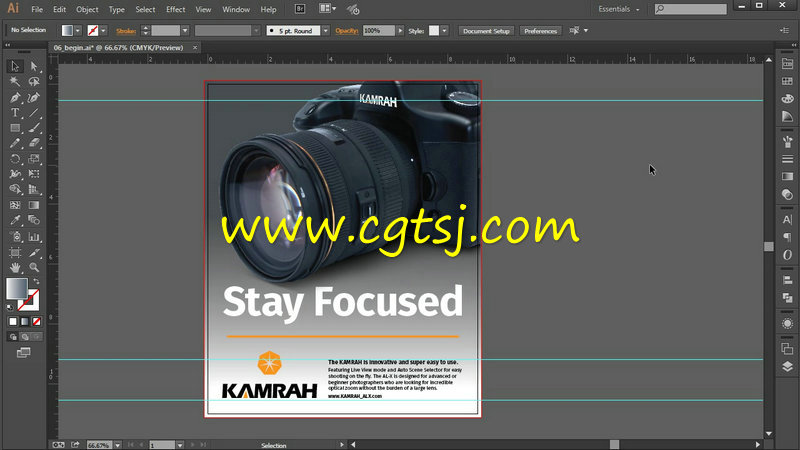
Task: Open the arrange documents dropdown
Action: [328, 9]
